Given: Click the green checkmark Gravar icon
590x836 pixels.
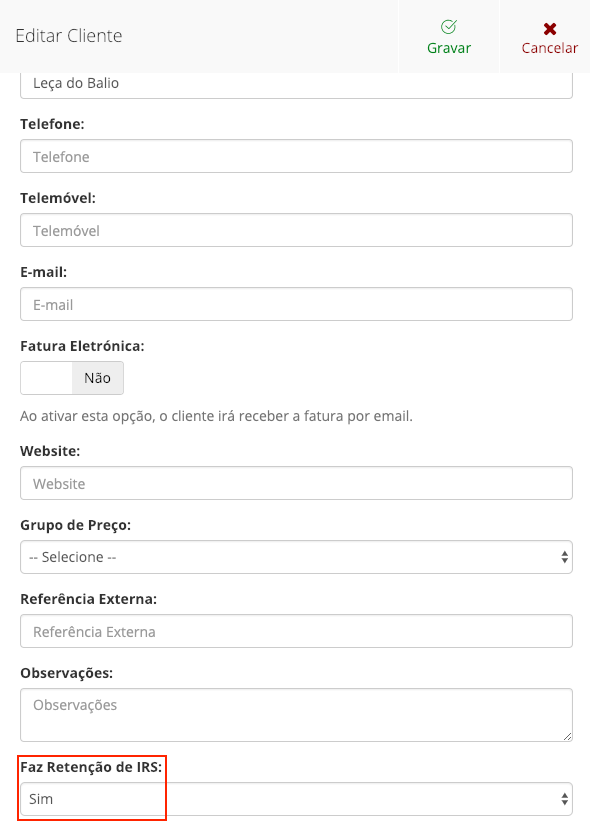Looking at the screenshot, I should click(x=449, y=26).
